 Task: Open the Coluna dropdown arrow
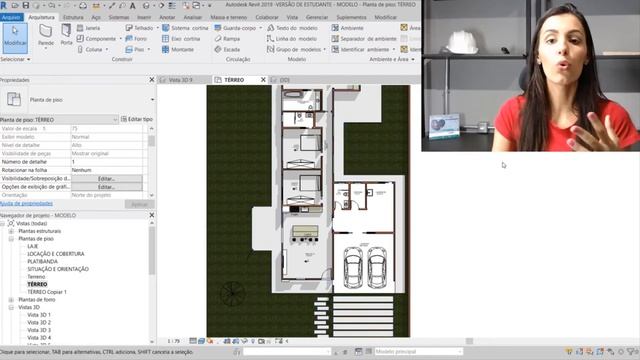(x=107, y=49)
